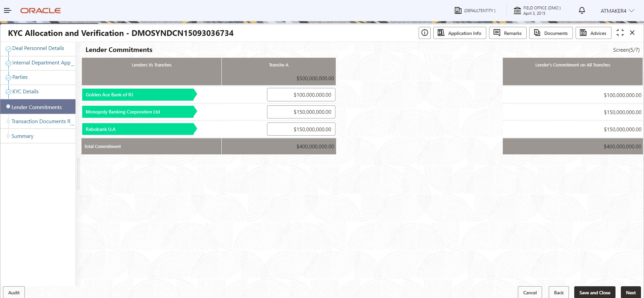Click the Golden Ace Bank of RJ label
The height and width of the screenshot is (298, 644).
click(139, 95)
